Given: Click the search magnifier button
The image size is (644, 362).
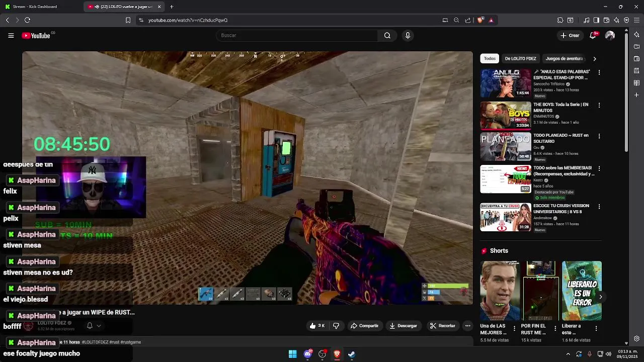Looking at the screenshot, I should pos(387,35).
